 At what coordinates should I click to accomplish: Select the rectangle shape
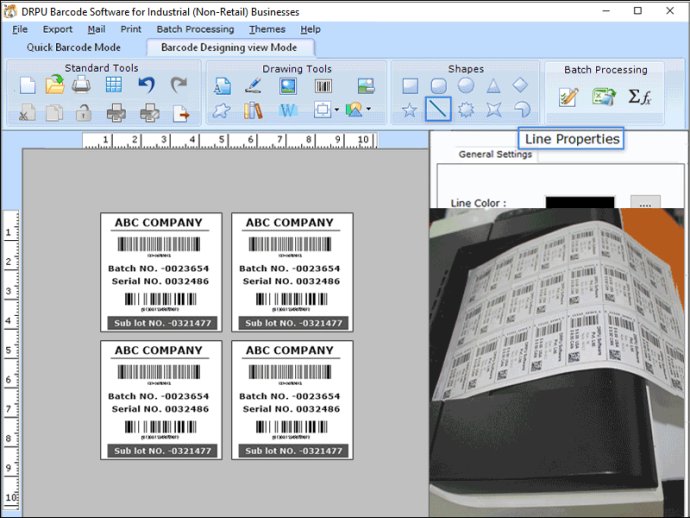[x=410, y=86]
